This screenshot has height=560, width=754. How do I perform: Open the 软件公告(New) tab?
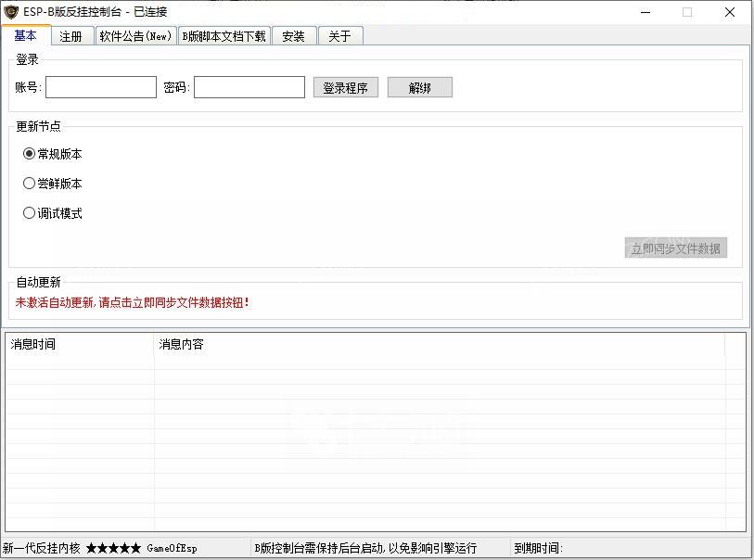135,36
